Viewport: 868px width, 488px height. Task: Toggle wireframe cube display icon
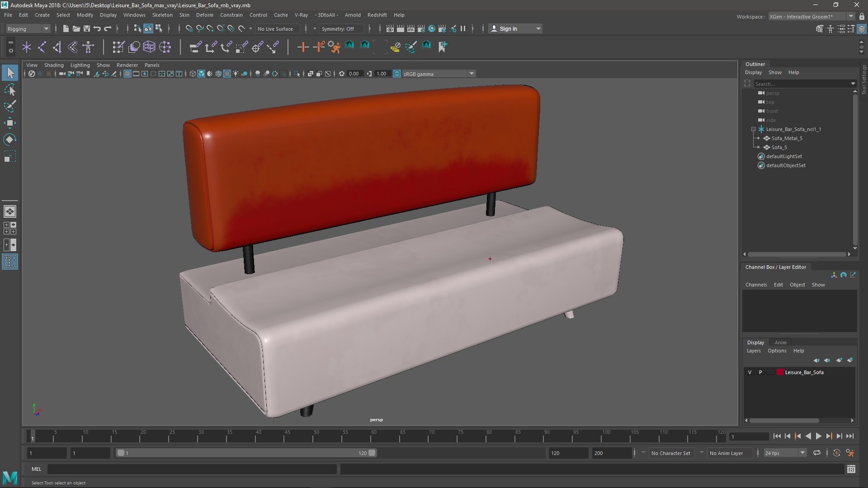pyautogui.click(x=193, y=74)
